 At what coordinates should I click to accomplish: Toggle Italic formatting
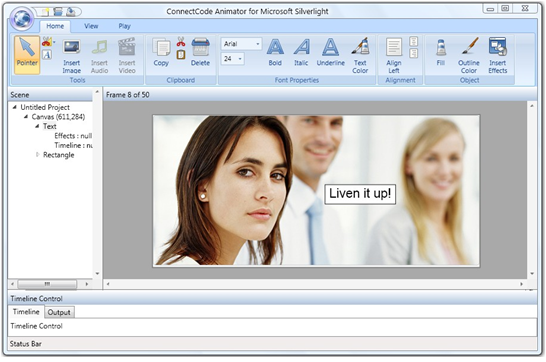[301, 52]
